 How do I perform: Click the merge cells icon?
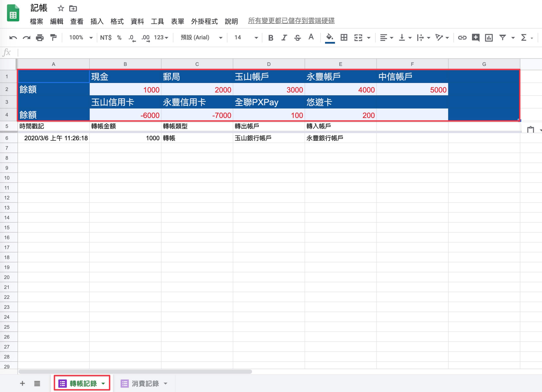358,38
